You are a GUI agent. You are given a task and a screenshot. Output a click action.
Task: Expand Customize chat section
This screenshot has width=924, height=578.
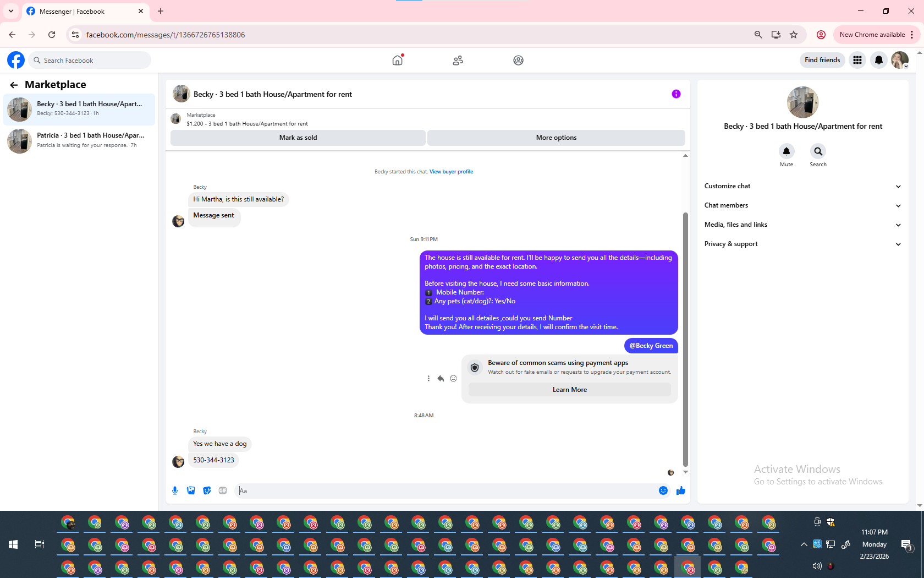tap(802, 186)
